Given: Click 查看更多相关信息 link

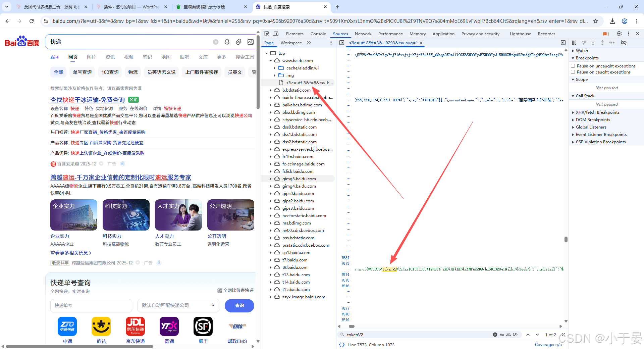Looking at the screenshot, I should (71, 253).
